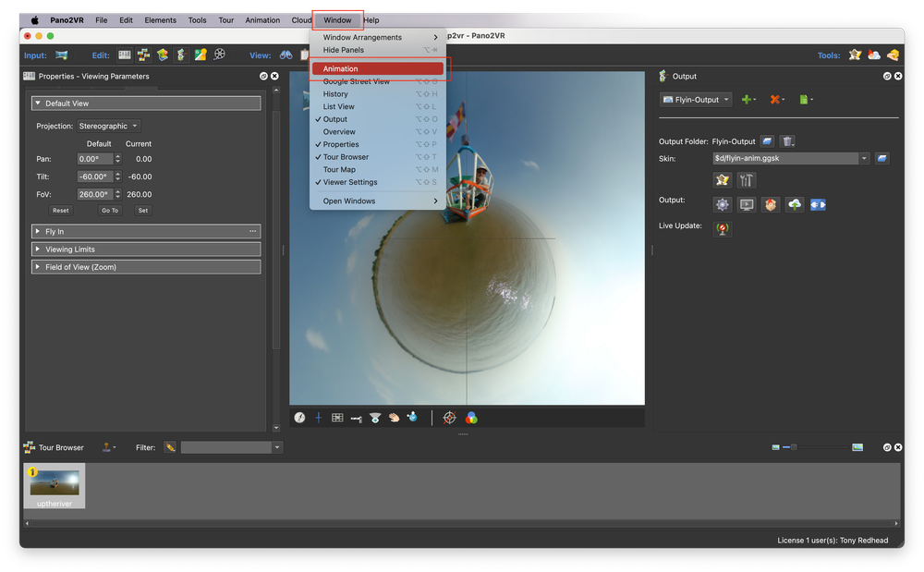Toggle the grid overlay in viewer toolbar
The height and width of the screenshot is (572, 924).
[x=337, y=418]
